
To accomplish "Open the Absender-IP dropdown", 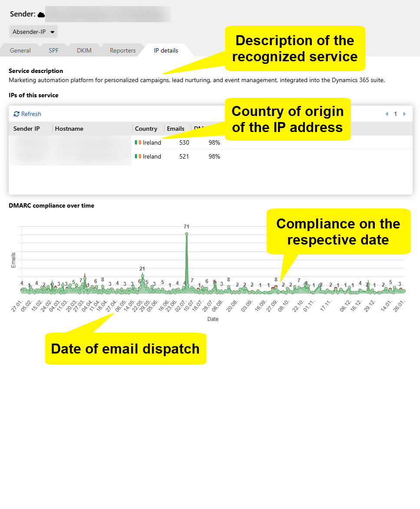I will coord(33,32).
